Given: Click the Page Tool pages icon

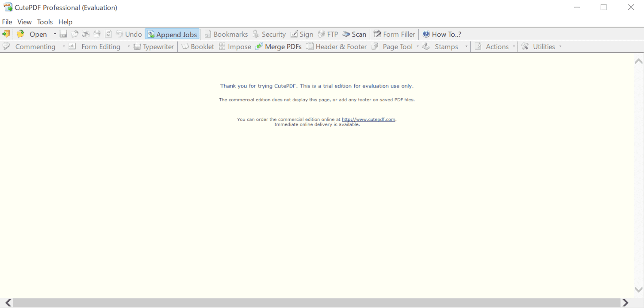Looking at the screenshot, I should pos(375,46).
